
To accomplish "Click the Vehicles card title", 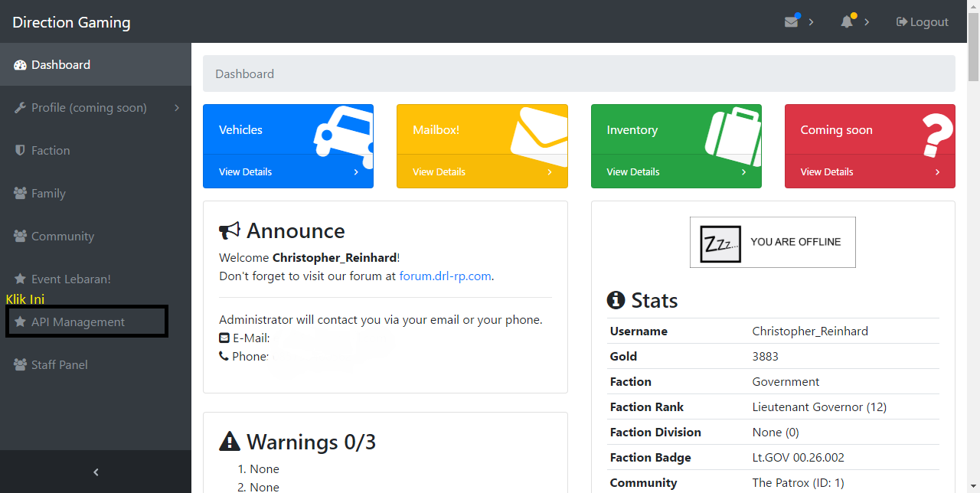I will (x=240, y=129).
